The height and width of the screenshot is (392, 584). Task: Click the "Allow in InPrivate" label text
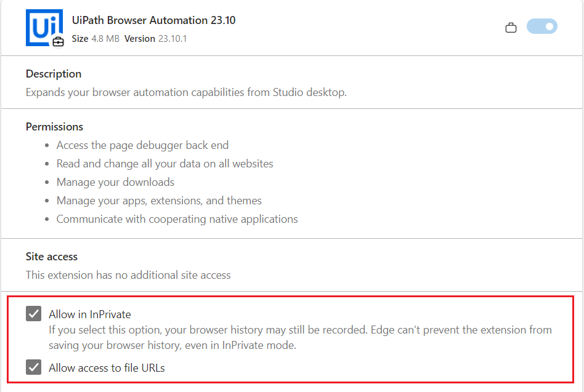pyautogui.click(x=90, y=314)
